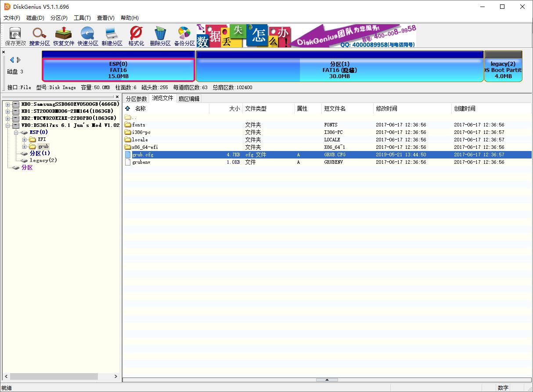Collapse the VD0 DS3617xs disk node

[x=8, y=126]
